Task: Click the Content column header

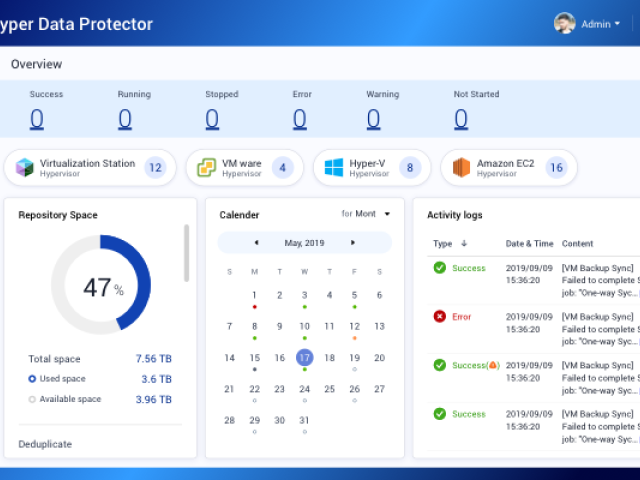Action: [577, 243]
